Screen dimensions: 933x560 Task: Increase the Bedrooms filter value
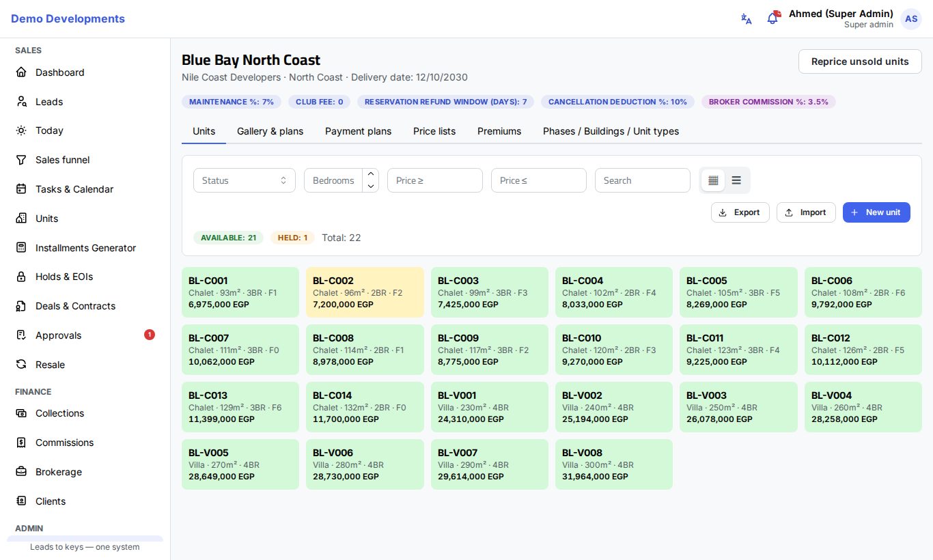(x=371, y=174)
